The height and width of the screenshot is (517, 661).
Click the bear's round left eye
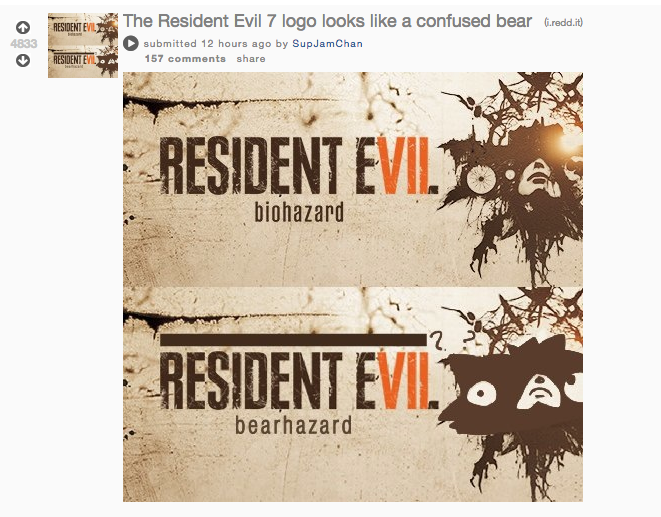click(481, 394)
